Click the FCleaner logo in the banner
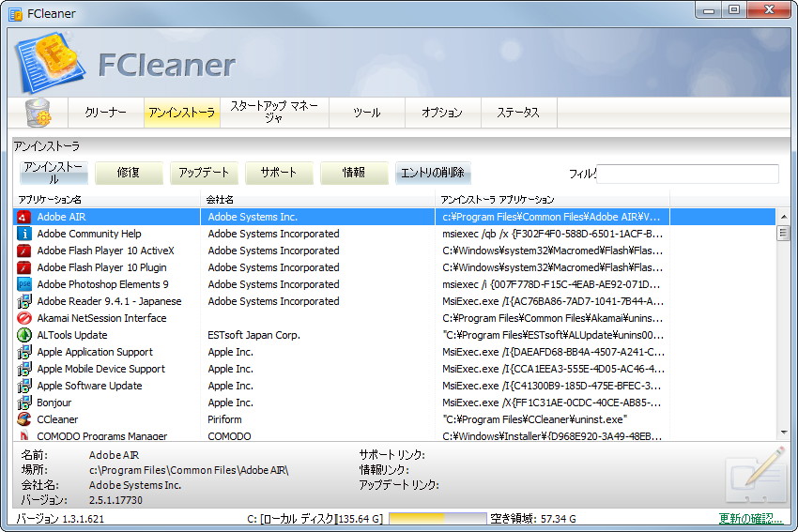The height and width of the screenshot is (532, 798). [x=50, y=62]
